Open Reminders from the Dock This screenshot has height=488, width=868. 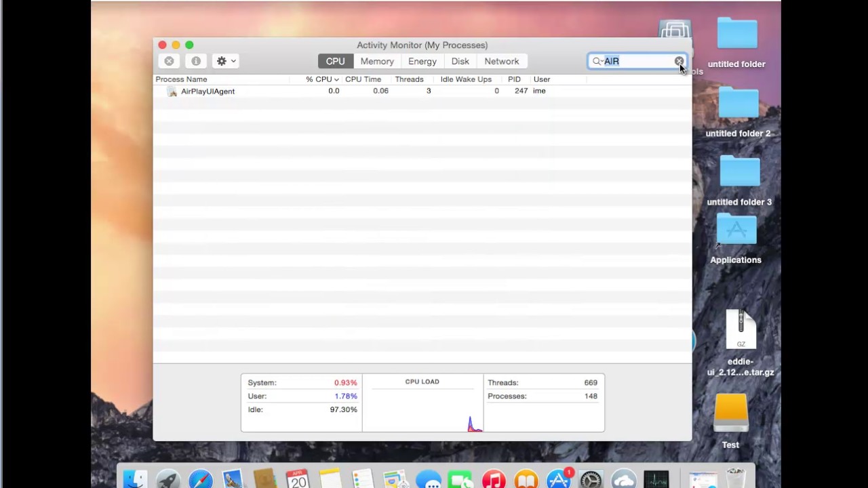click(x=363, y=479)
